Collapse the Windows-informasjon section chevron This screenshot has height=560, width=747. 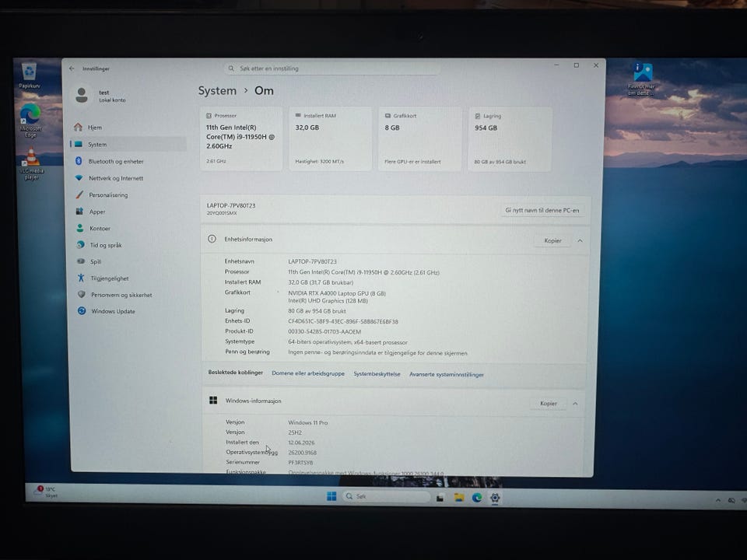(575, 404)
